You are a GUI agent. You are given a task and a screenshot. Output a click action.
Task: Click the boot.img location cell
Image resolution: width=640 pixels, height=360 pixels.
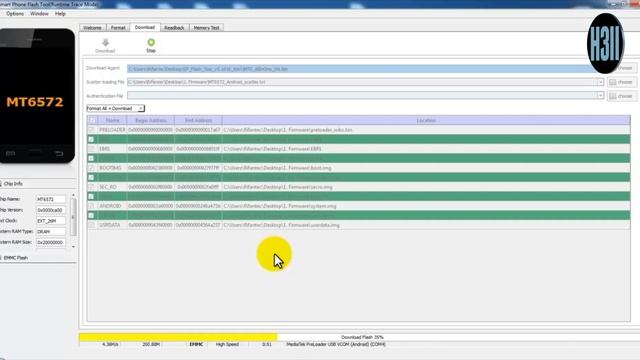[426, 168]
